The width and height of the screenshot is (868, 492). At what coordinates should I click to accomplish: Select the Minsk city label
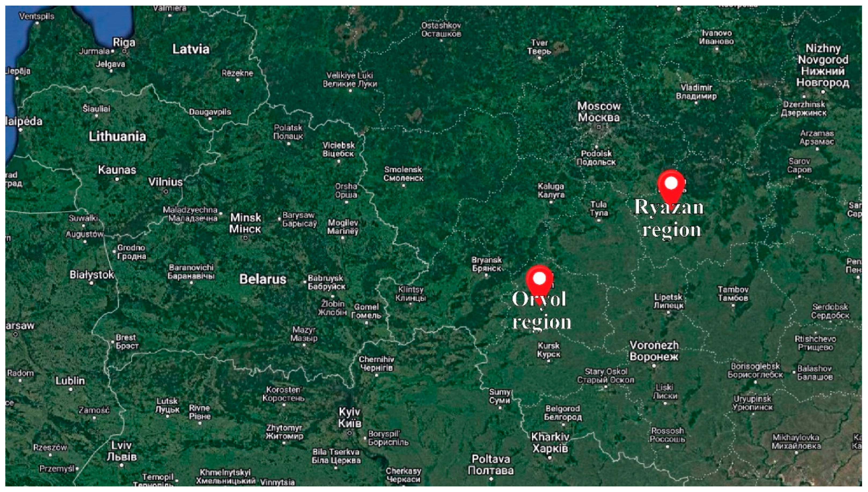[x=246, y=223]
